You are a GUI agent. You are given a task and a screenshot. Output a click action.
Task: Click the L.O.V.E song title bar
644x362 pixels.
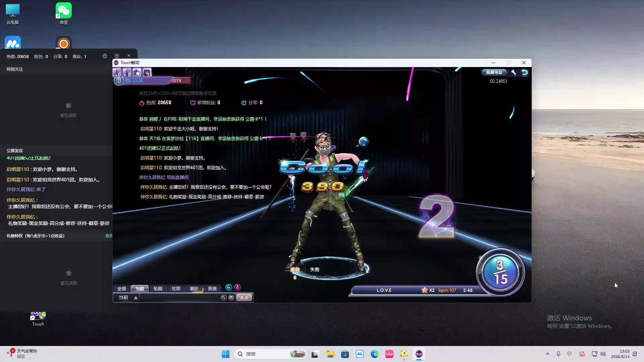(x=384, y=290)
